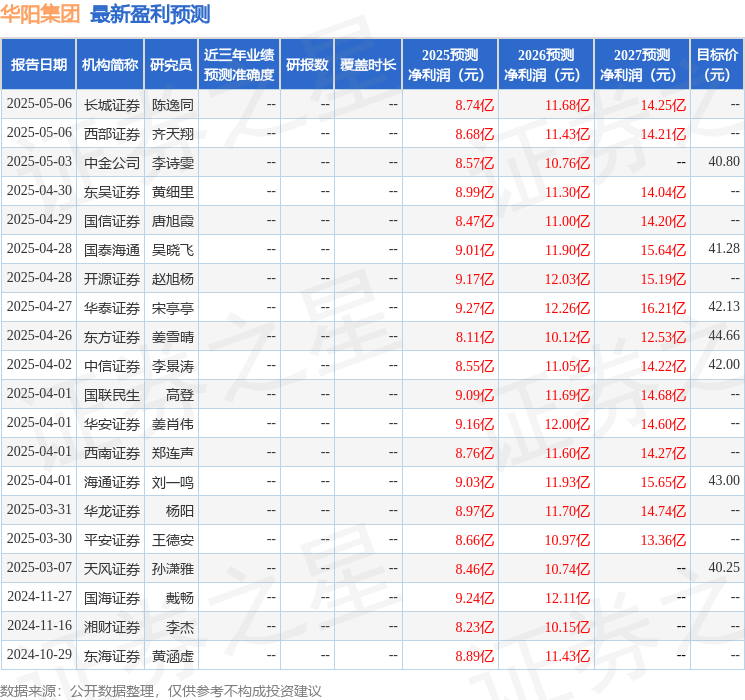The width and height of the screenshot is (745, 700).
Task: Select the 国泰海通 institution cell
Action: tap(112, 250)
